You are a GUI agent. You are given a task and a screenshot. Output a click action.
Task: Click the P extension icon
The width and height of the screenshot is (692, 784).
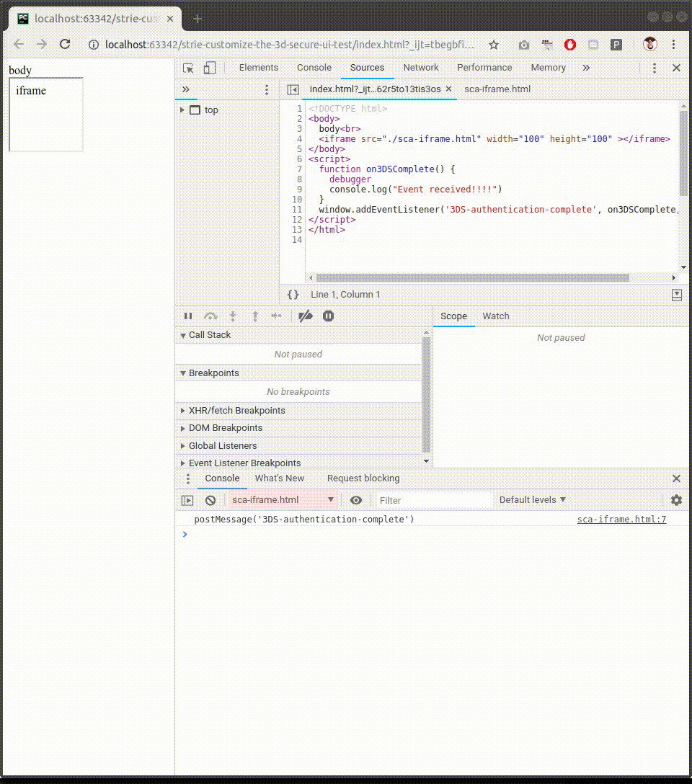(x=616, y=45)
